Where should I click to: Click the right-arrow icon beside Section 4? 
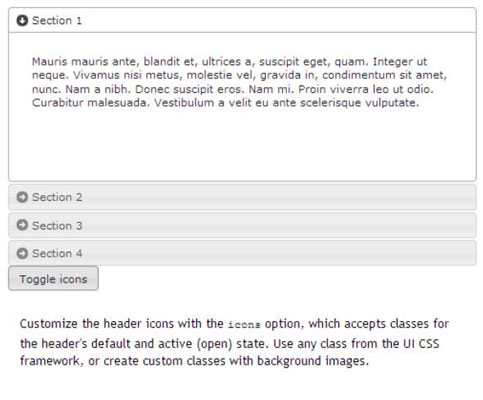click(x=22, y=253)
